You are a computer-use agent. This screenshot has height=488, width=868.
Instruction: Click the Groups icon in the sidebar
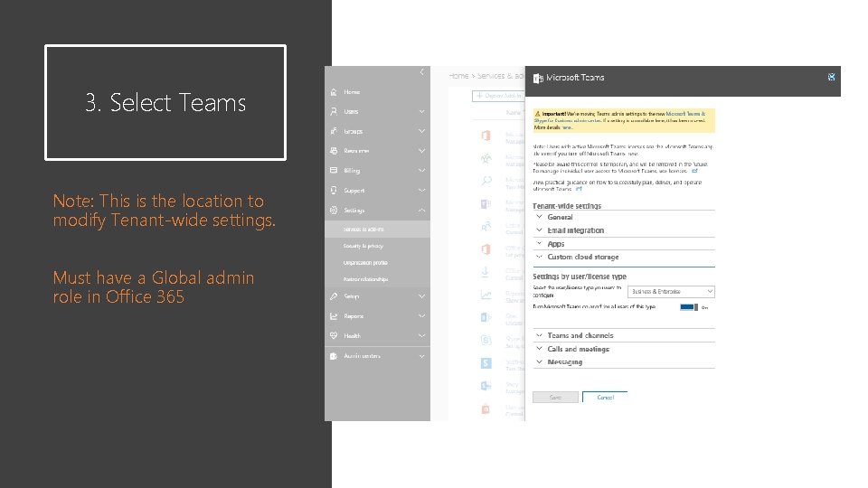334,131
